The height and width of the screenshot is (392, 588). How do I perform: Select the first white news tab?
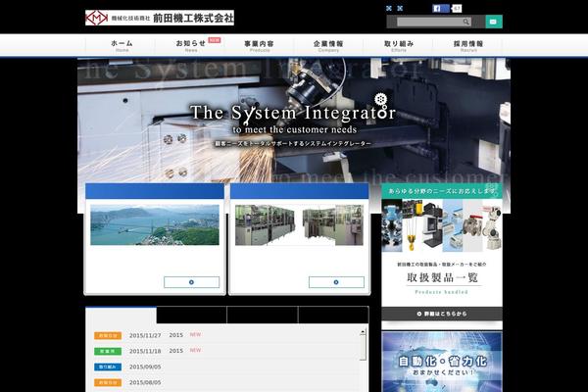pyautogui.click(x=122, y=316)
